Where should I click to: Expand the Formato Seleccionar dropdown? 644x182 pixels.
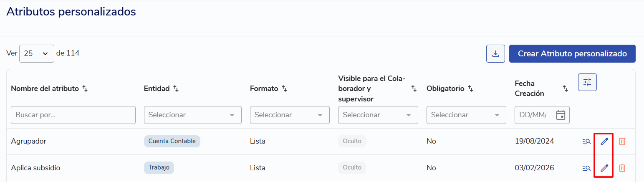tap(290, 115)
